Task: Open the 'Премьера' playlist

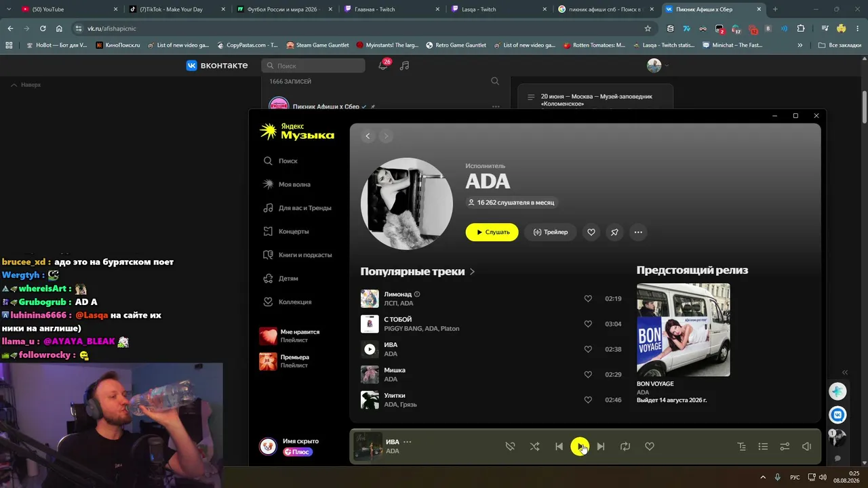Action: [x=286, y=361]
